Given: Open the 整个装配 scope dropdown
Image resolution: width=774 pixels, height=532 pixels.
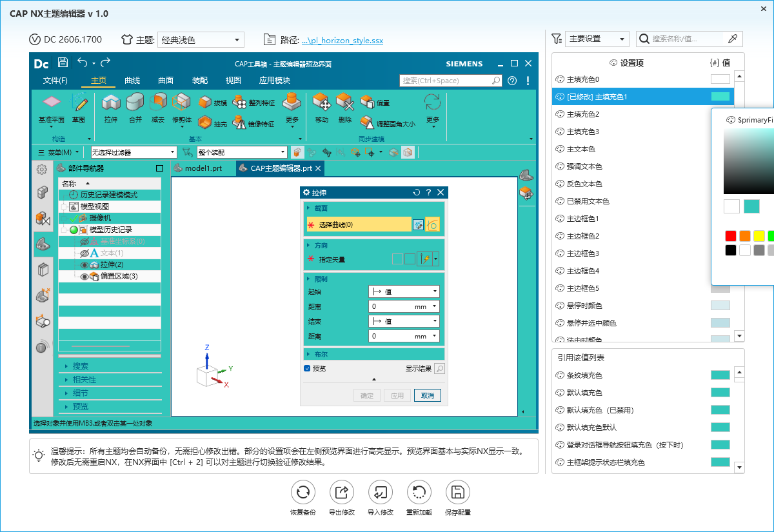Looking at the screenshot, I should pyautogui.click(x=242, y=152).
